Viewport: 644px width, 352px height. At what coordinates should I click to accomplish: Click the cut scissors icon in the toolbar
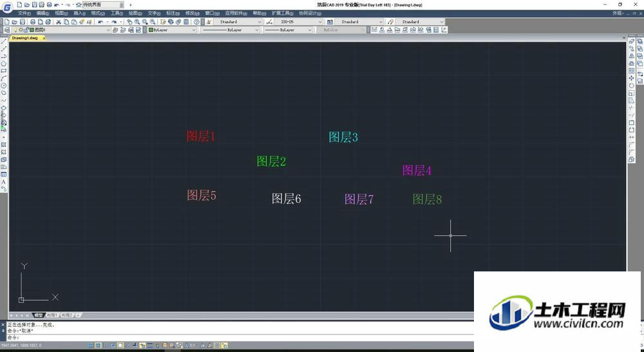tap(59, 22)
